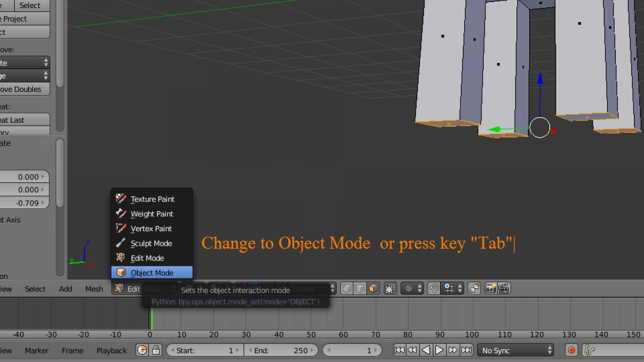Toggle the preview range clock icon
Viewport: 644px width, 362px height.
pyautogui.click(x=142, y=350)
